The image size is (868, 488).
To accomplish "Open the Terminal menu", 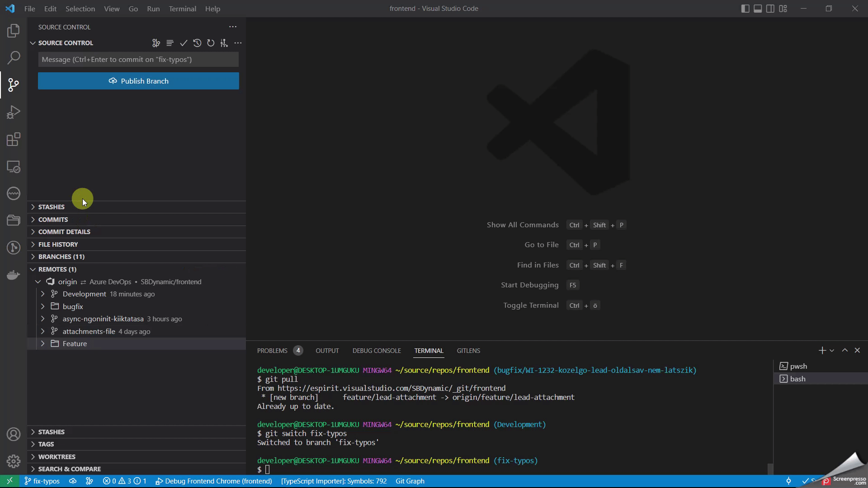I will pyautogui.click(x=182, y=9).
